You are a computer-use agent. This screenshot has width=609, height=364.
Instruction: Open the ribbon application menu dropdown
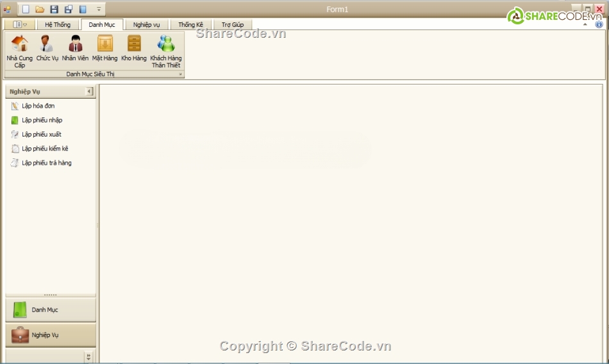[20, 24]
